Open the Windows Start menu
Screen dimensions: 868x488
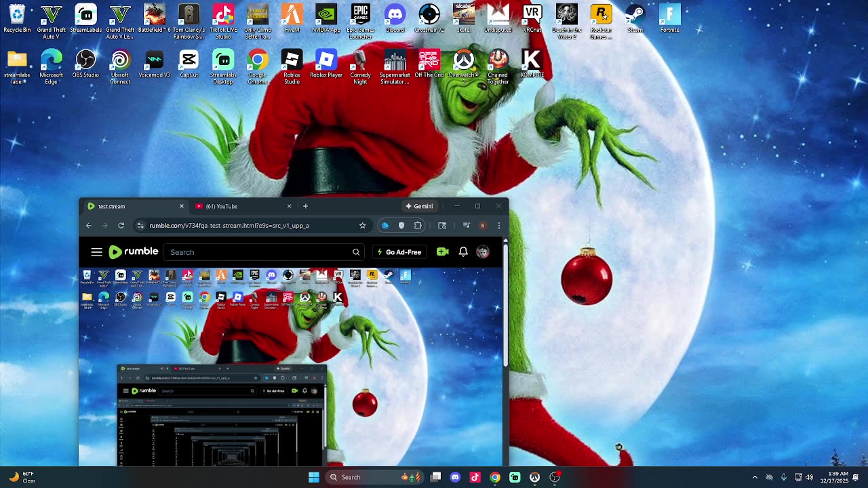[x=314, y=477]
